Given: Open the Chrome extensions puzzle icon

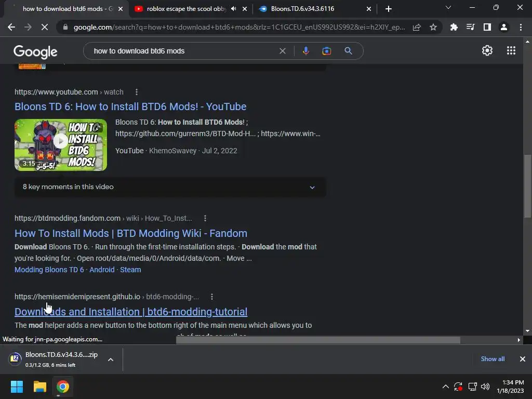Looking at the screenshot, I should 454,27.
